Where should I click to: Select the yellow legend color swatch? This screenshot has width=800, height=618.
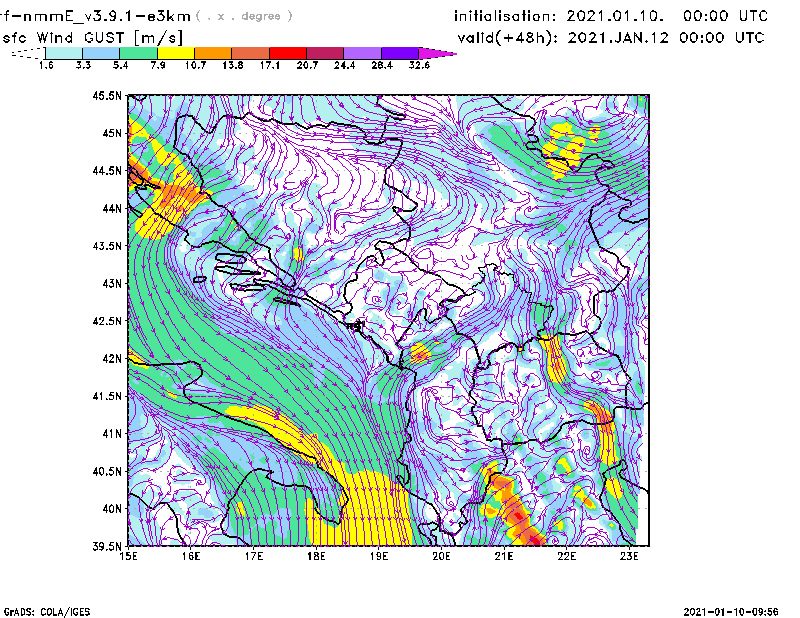(176, 53)
